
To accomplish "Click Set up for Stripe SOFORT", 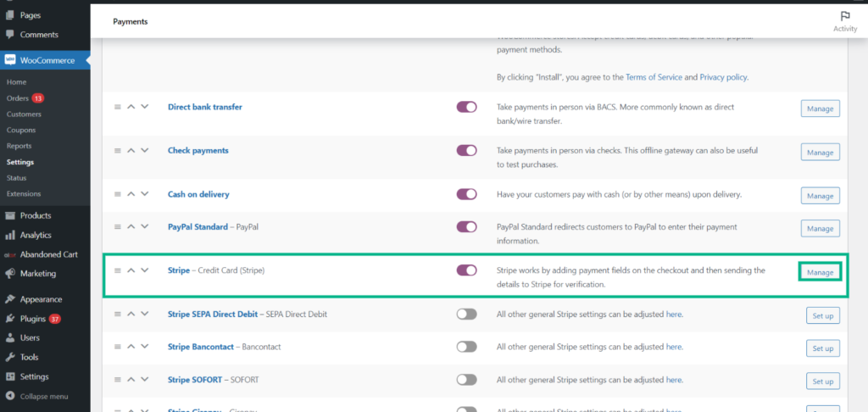I will [x=822, y=381].
